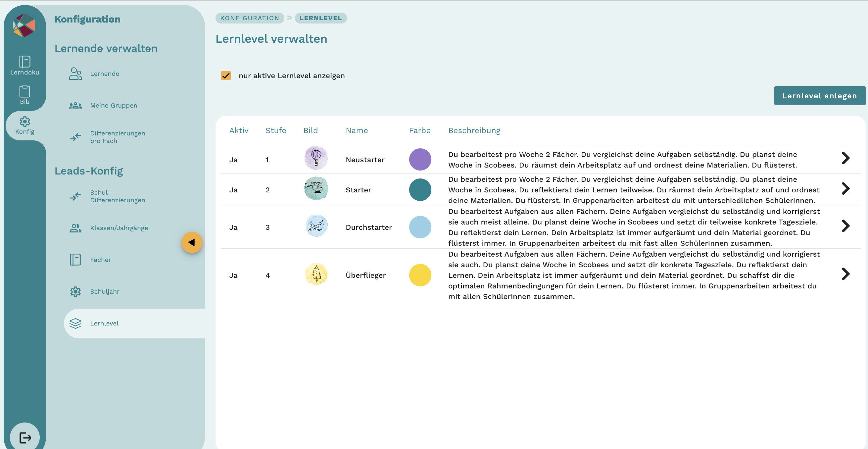Expand the Starter row chevron
This screenshot has height=449, width=868.
[845, 188]
